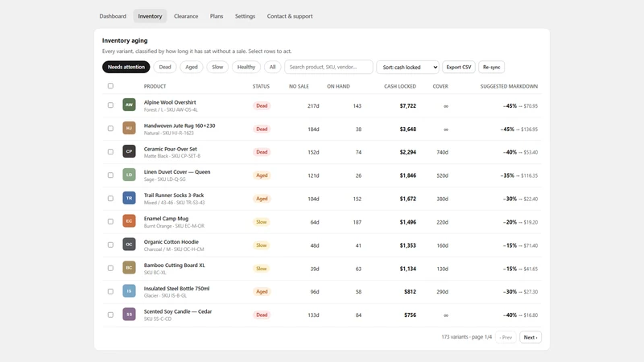Click the SUGGESTED MARKDOWN column header
The image size is (644, 362).
pos(509,86)
